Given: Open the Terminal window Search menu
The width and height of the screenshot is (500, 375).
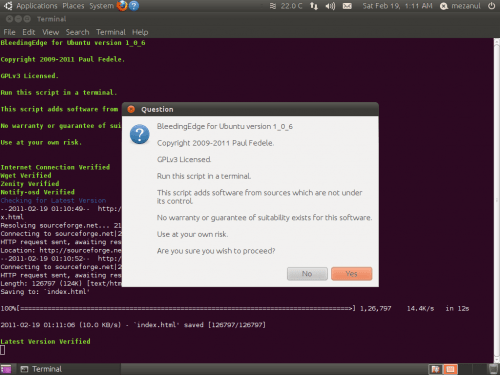Looking at the screenshot, I should pos(77,32).
